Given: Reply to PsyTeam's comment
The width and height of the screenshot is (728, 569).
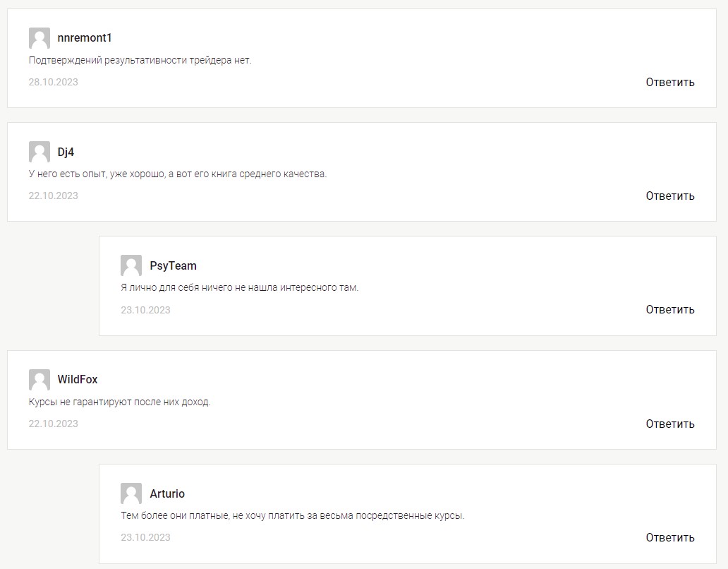Looking at the screenshot, I should [670, 310].
